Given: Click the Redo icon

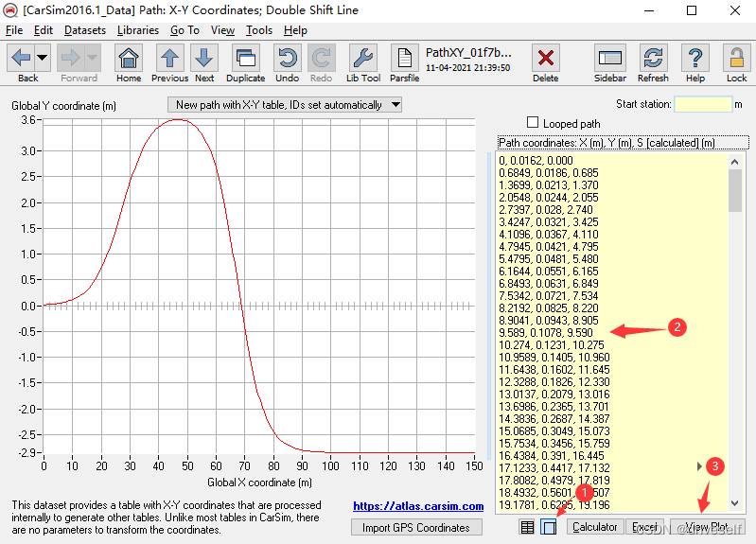Looking at the screenshot, I should coord(321,58).
